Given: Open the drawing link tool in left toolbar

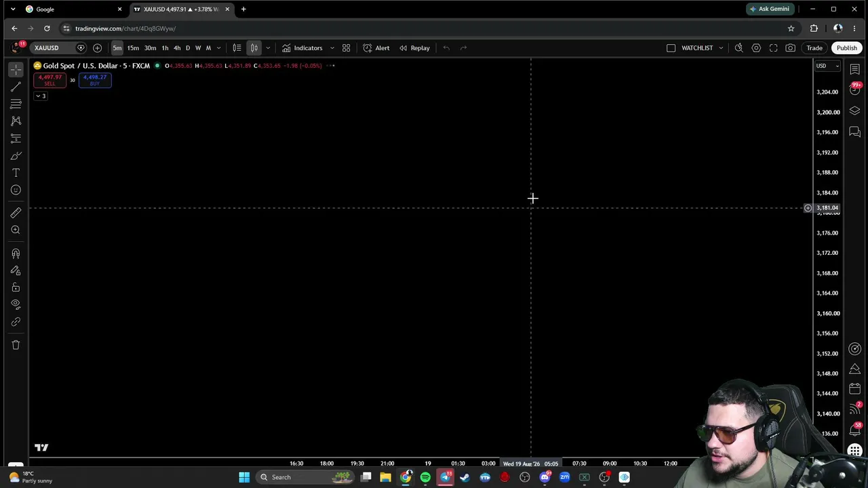Looking at the screenshot, I should pyautogui.click(x=16, y=322).
